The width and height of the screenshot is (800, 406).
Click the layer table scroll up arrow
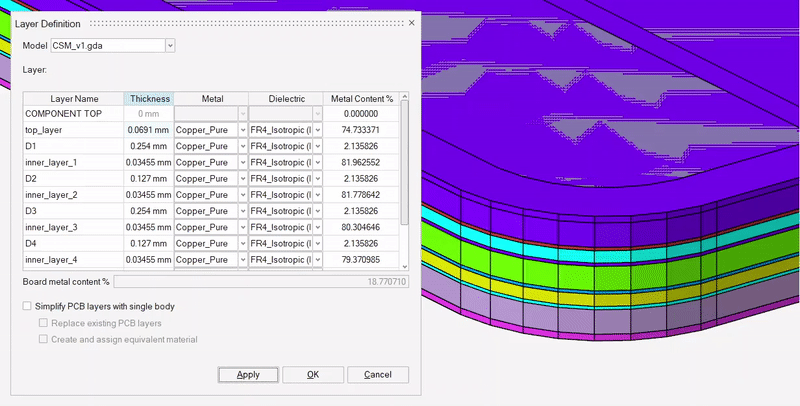pos(404,98)
